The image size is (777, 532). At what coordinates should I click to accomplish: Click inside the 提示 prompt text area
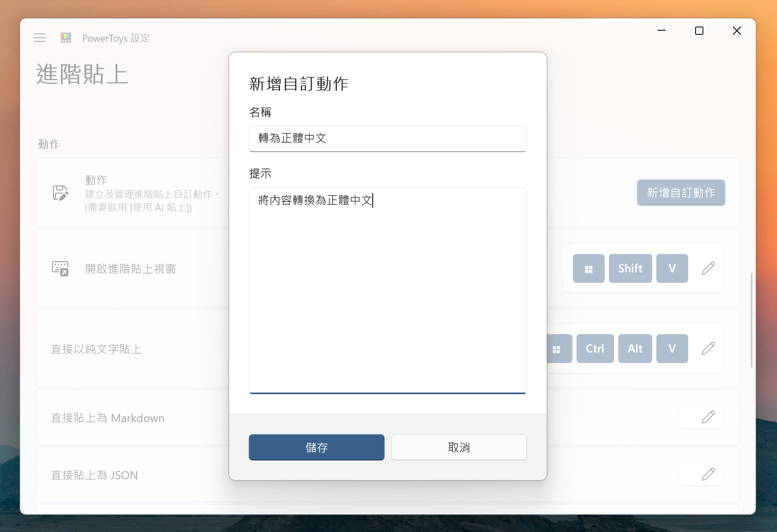click(387, 290)
